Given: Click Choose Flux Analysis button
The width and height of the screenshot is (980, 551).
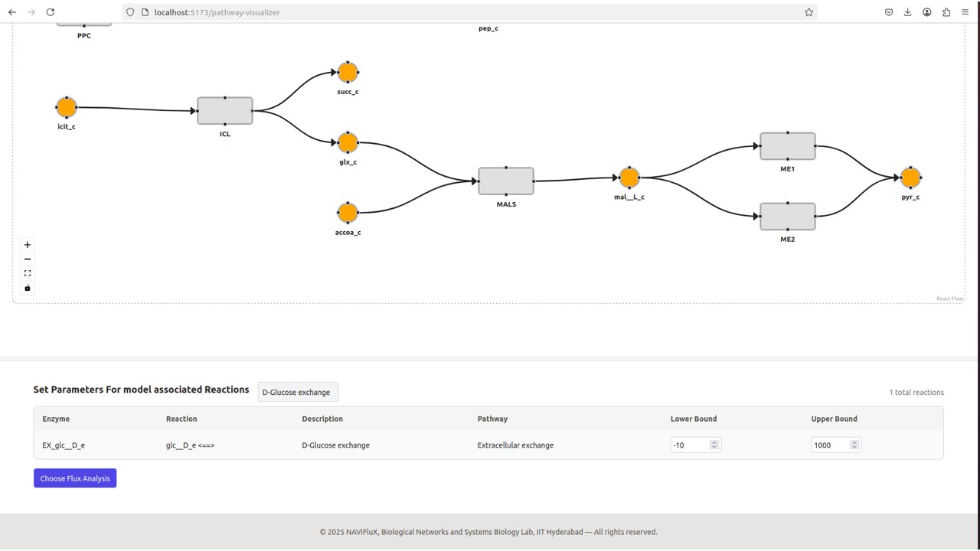Looking at the screenshot, I should click(x=75, y=478).
